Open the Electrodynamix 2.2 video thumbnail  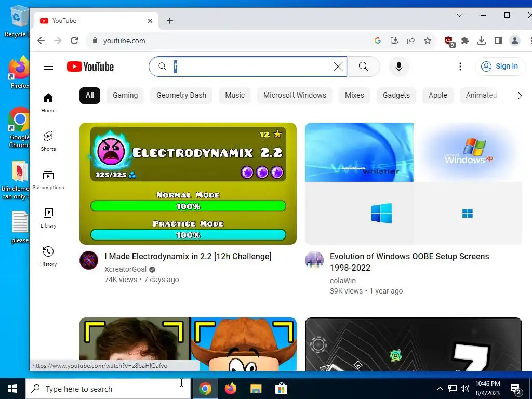(188, 183)
